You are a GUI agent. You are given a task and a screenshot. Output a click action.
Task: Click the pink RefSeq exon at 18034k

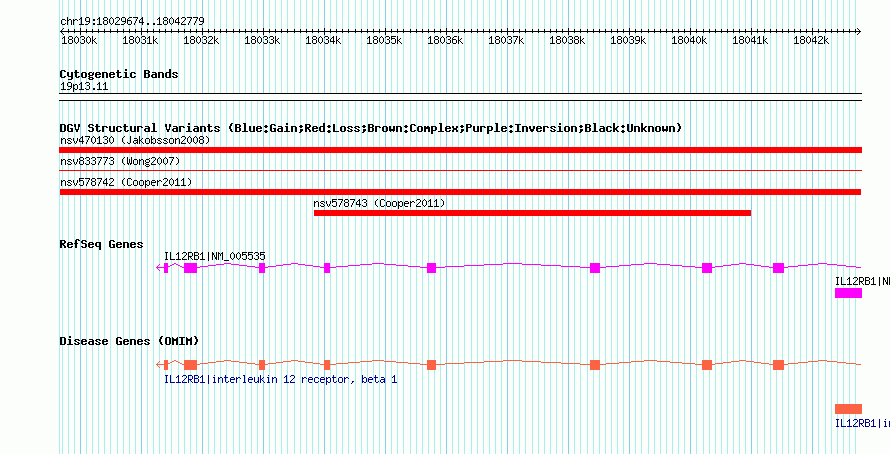(327, 268)
